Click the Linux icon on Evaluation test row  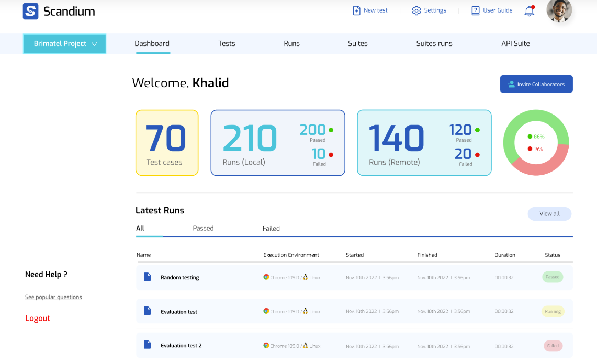pos(306,311)
